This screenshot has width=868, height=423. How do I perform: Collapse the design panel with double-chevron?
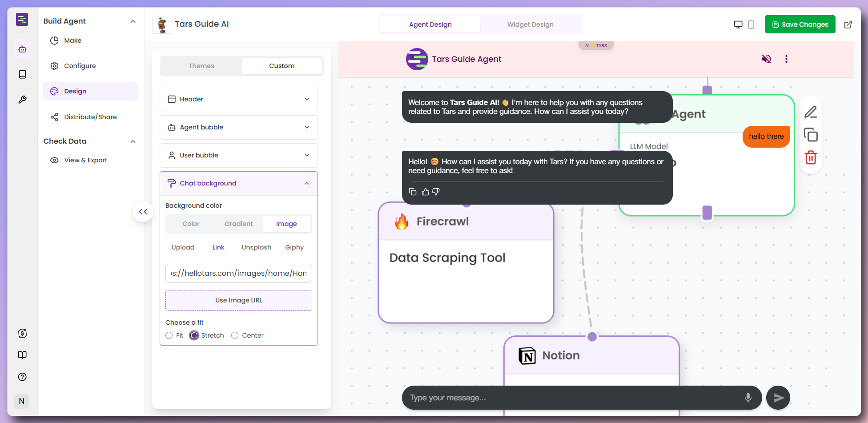[143, 212]
